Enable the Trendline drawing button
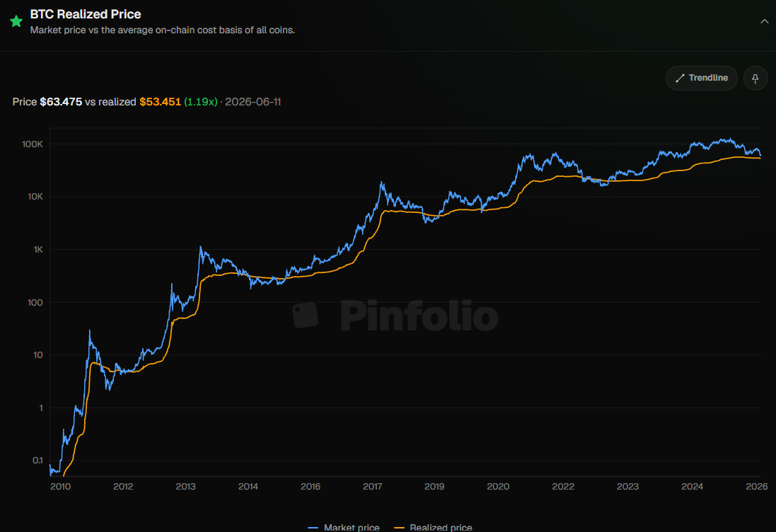The image size is (776, 532). [701, 78]
